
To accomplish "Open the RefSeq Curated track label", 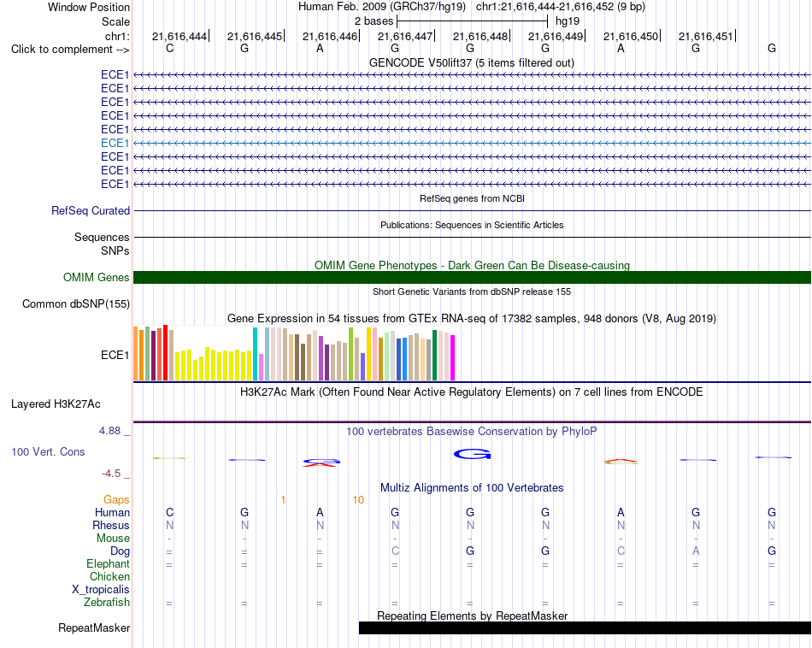I will (x=91, y=211).
